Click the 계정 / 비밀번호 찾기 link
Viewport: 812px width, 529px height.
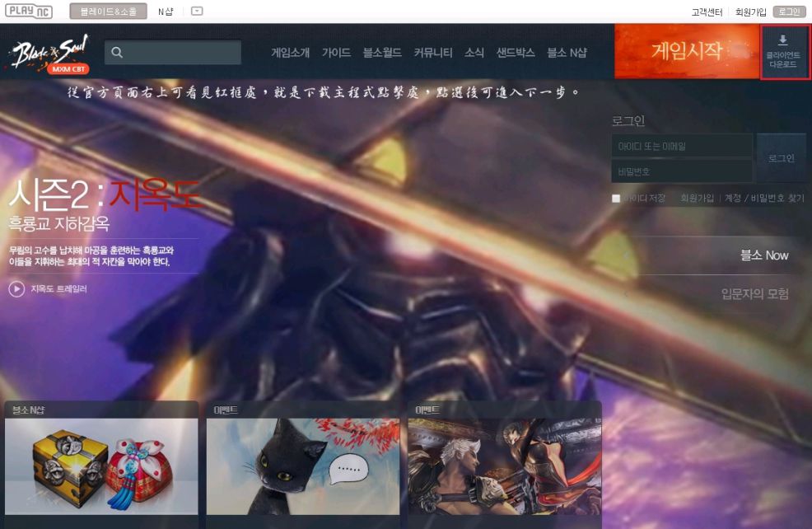pyautogui.click(x=763, y=199)
